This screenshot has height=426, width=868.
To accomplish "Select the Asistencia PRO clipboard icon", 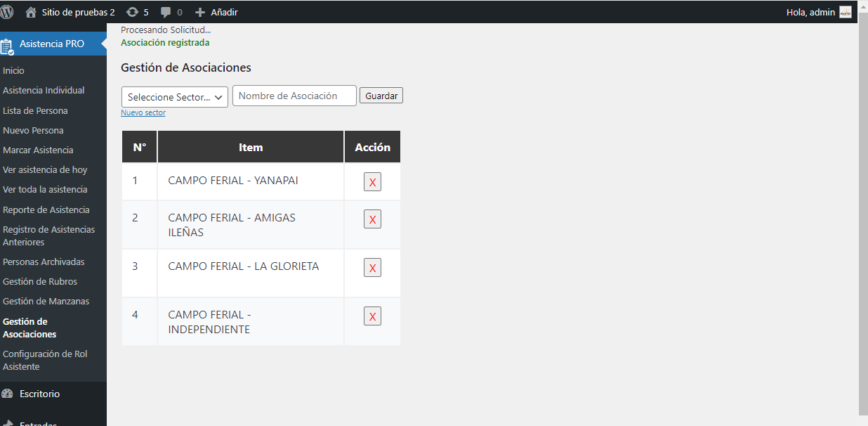I will click(8, 44).
